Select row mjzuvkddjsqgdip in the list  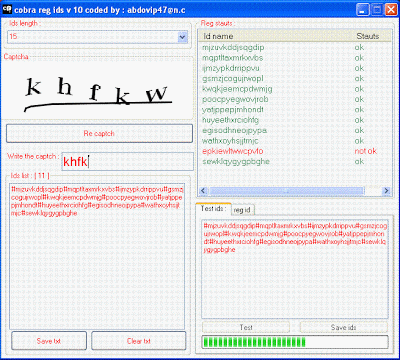click(295, 47)
